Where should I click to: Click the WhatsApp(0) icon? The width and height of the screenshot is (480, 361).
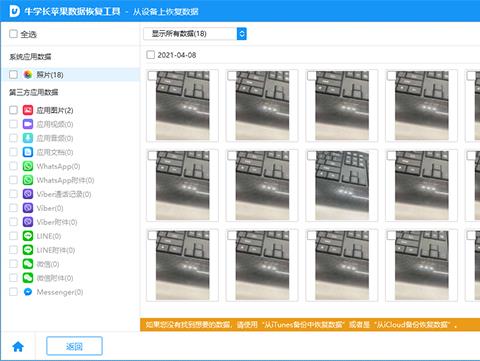pyautogui.click(x=28, y=166)
